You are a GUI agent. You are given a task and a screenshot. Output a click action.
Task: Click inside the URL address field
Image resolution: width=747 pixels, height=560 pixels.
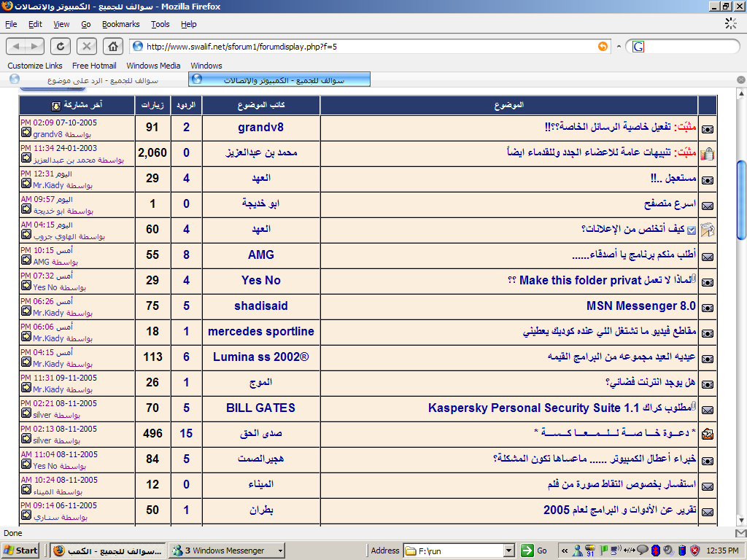(365, 46)
